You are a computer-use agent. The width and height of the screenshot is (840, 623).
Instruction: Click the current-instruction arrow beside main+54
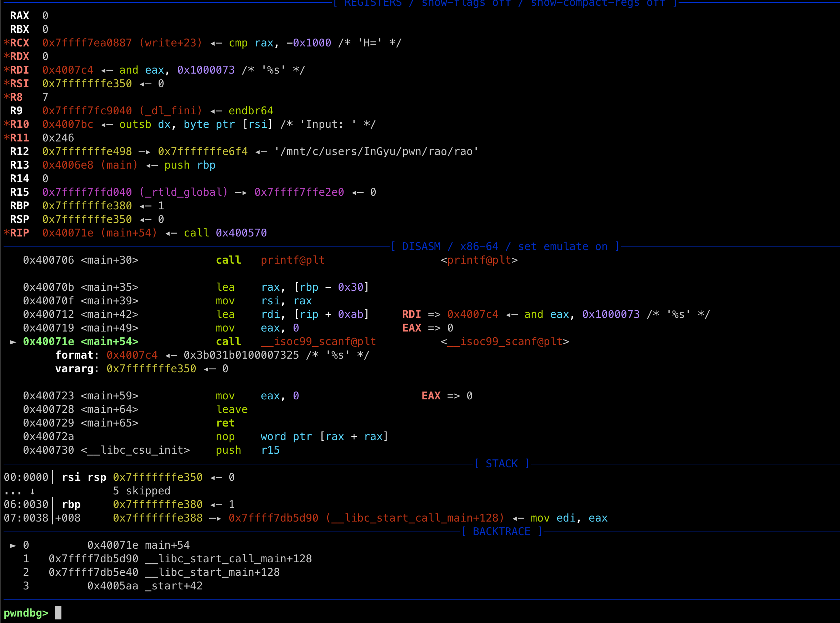click(13, 342)
